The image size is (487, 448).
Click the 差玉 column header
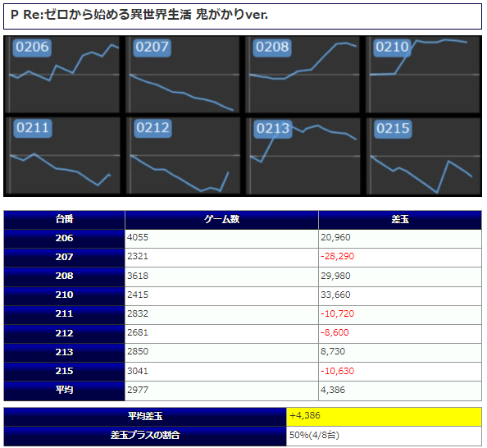400,220
